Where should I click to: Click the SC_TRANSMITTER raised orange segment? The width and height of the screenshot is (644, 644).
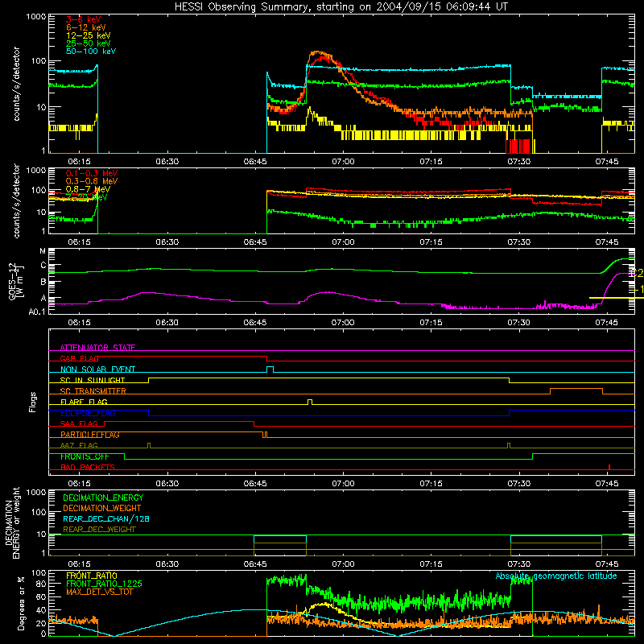click(x=576, y=389)
